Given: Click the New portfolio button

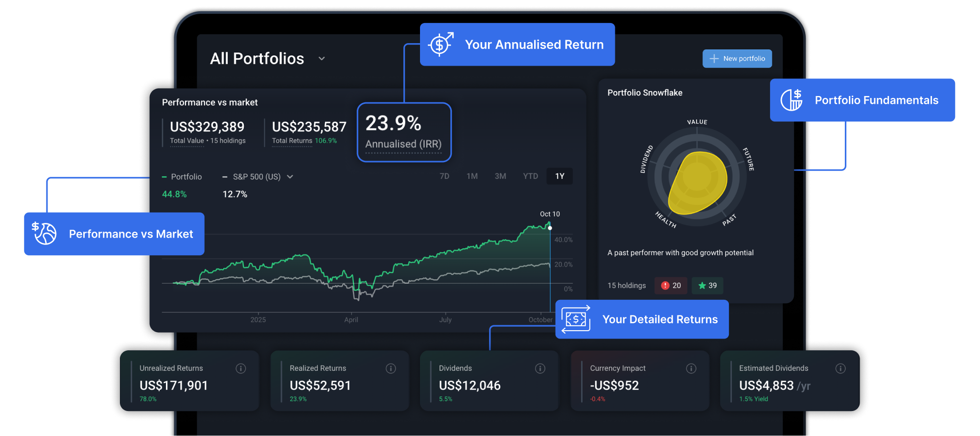Looking at the screenshot, I should 737,59.
